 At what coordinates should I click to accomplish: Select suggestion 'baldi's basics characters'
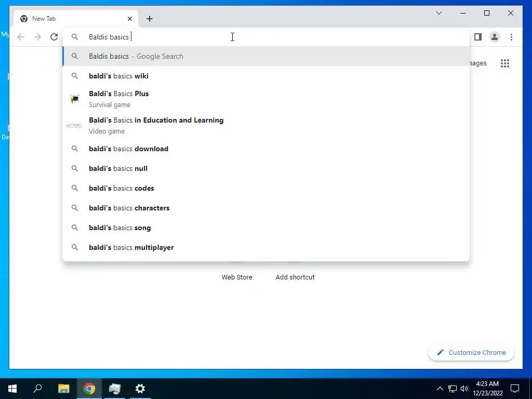tap(267, 208)
